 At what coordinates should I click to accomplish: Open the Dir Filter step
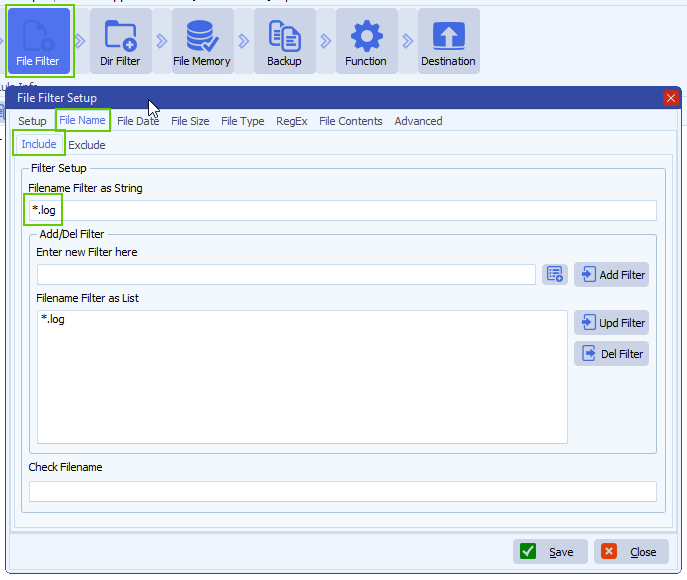tap(120, 41)
